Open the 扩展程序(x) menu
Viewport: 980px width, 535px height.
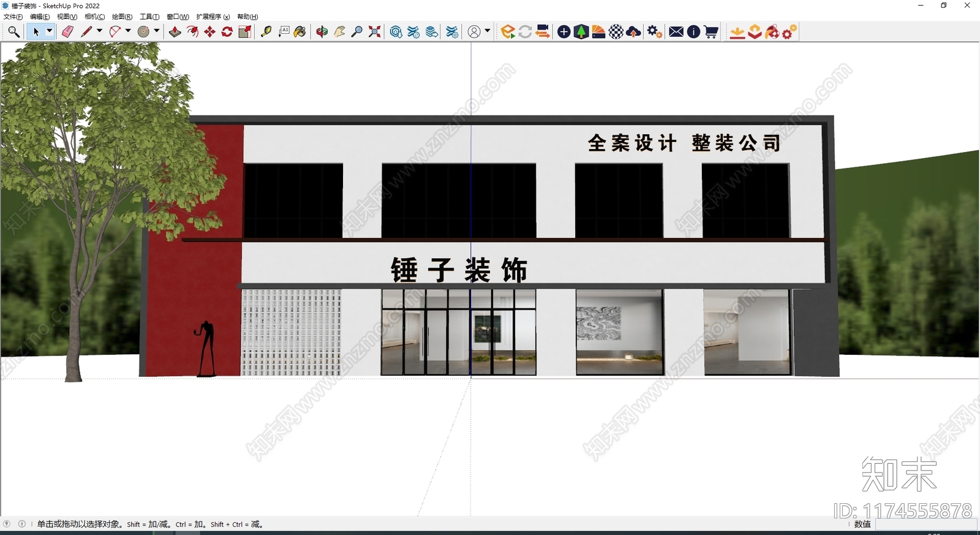[213, 17]
